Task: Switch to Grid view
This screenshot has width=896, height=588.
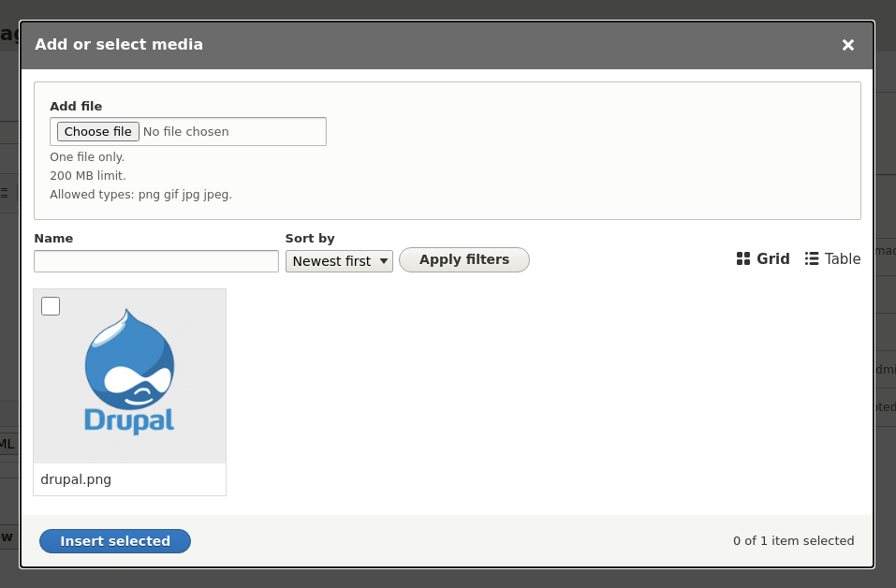Action: (763, 258)
